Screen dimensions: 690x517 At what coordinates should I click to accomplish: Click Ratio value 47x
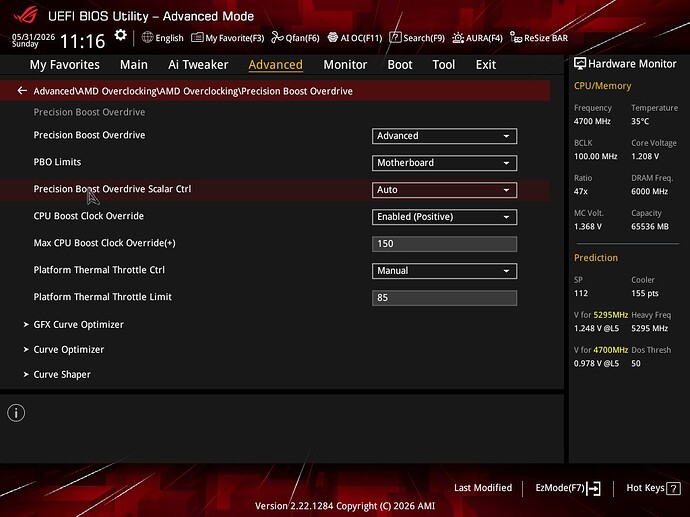[580, 191]
